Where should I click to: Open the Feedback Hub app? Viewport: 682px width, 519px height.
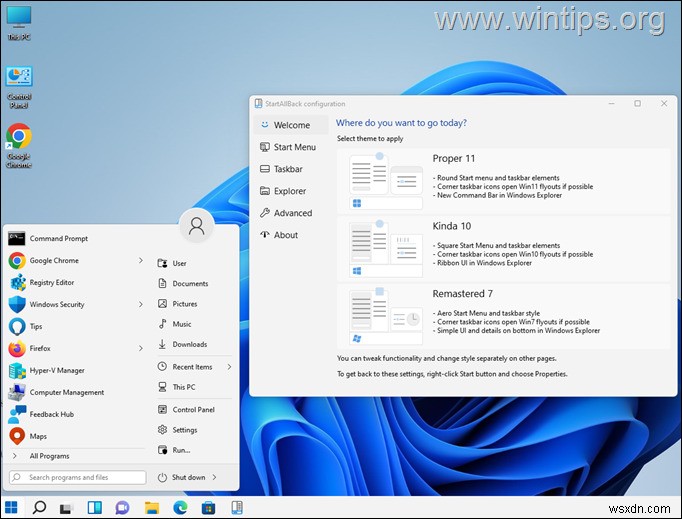click(x=51, y=414)
